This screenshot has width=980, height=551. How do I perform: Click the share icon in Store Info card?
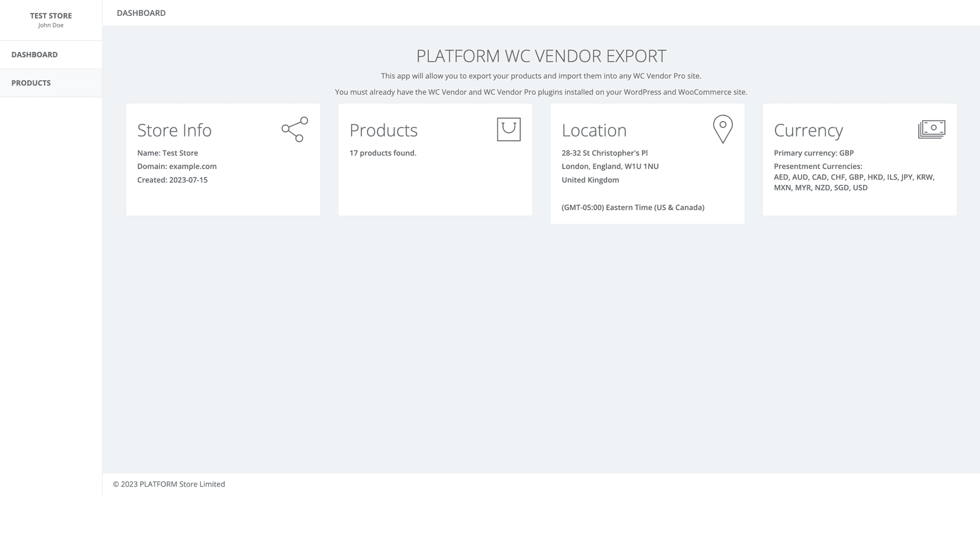coord(293,129)
